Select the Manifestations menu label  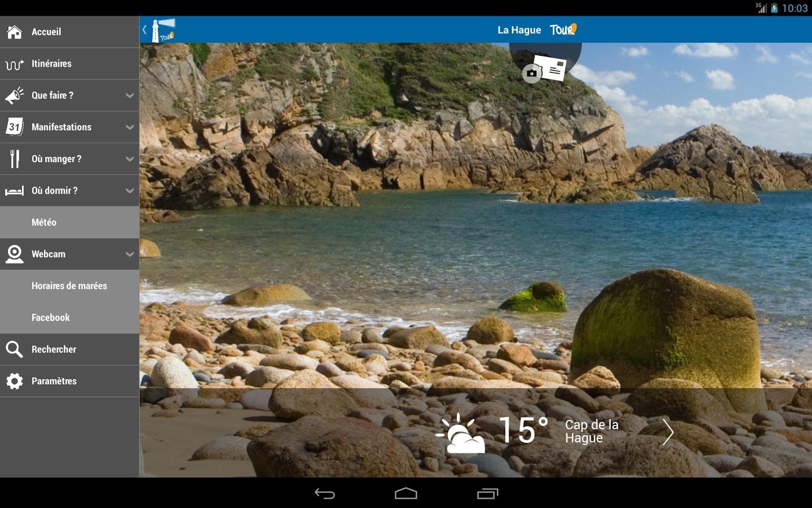tap(61, 127)
